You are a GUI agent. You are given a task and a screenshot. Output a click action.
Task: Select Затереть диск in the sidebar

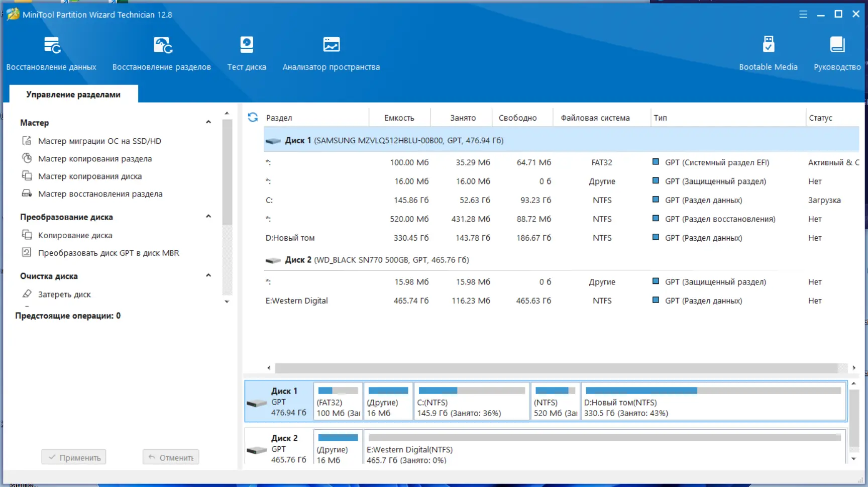(64, 294)
